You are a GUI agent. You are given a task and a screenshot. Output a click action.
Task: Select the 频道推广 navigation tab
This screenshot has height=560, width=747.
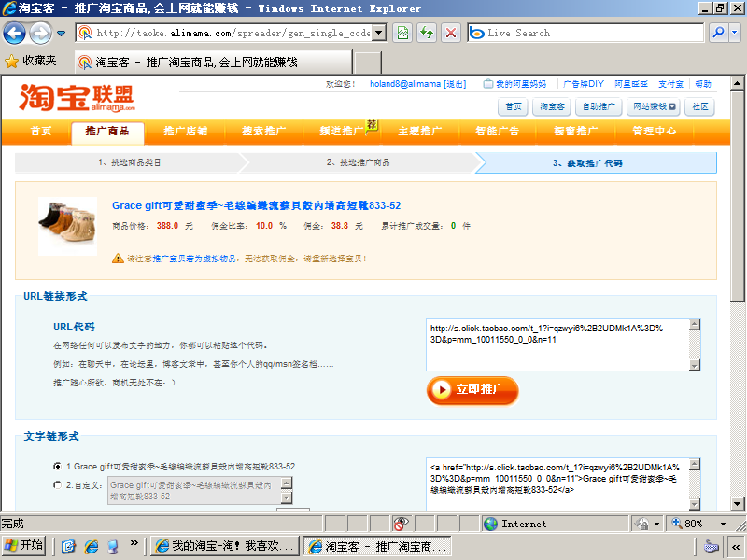click(342, 131)
